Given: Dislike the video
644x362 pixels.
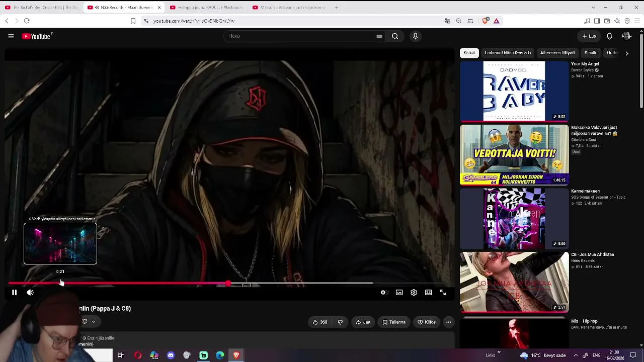Looking at the screenshot, I should (x=340, y=322).
